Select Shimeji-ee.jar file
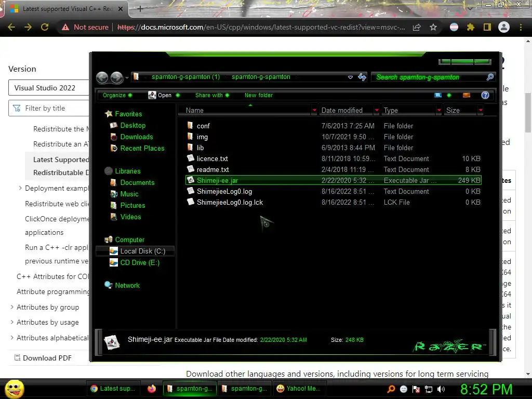 tap(333, 180)
